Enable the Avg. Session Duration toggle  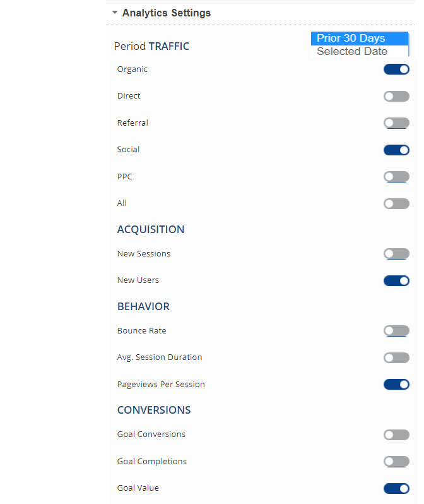click(x=396, y=357)
